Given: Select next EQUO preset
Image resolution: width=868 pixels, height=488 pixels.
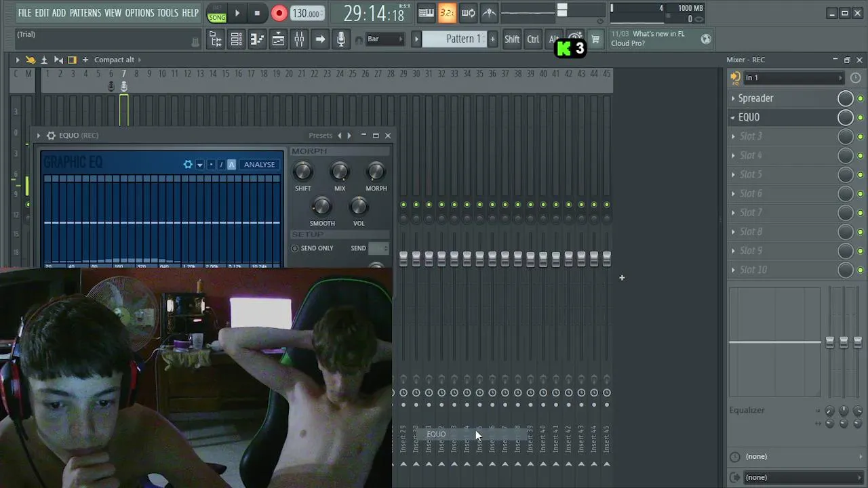Looking at the screenshot, I should point(349,136).
